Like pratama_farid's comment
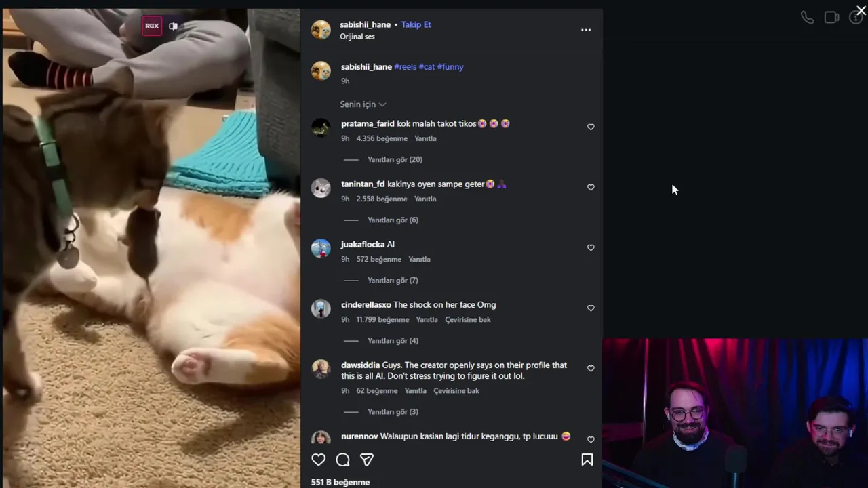868x488 pixels. coord(591,127)
